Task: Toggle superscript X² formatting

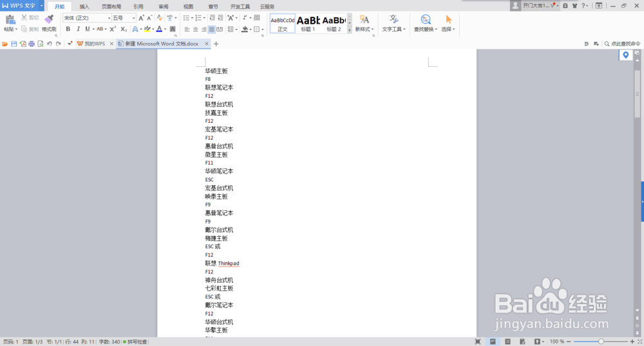Action: coord(113,29)
